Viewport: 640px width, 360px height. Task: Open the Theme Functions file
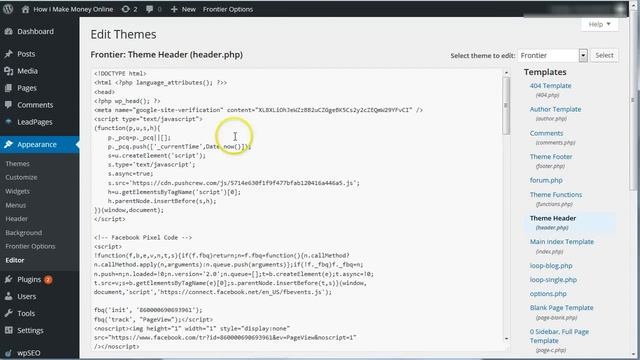click(x=556, y=195)
